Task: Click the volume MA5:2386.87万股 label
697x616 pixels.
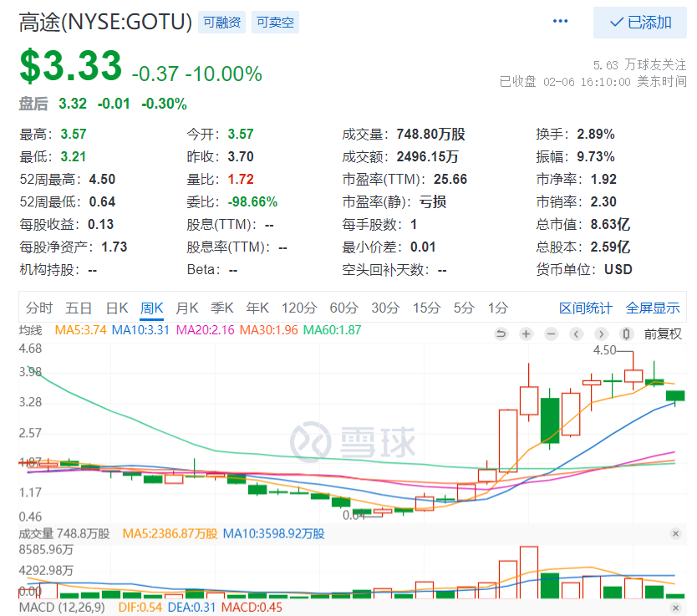Action: [170, 533]
